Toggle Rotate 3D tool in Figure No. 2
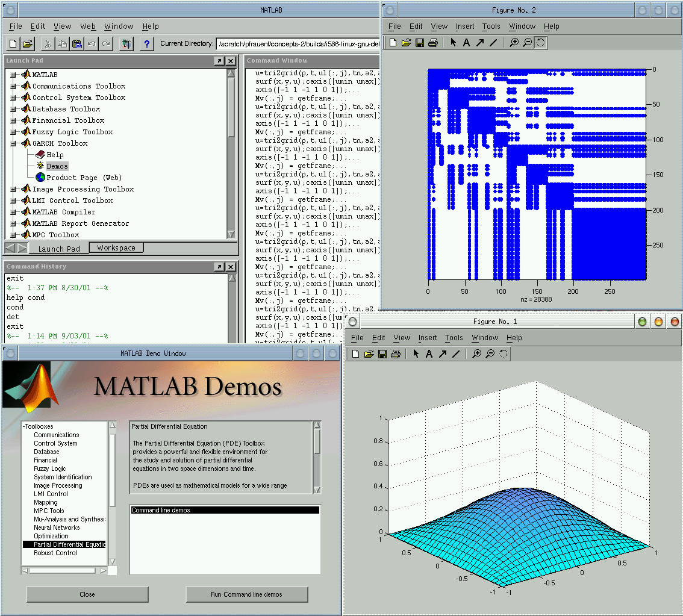The image size is (683, 616). click(540, 42)
